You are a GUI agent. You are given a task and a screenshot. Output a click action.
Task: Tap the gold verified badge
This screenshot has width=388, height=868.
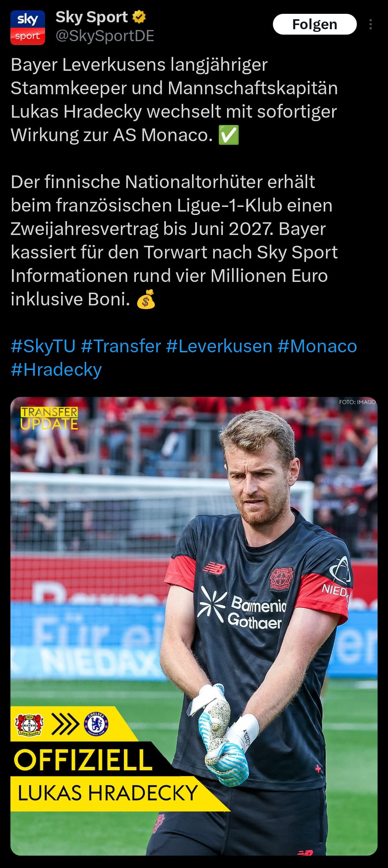139,17
